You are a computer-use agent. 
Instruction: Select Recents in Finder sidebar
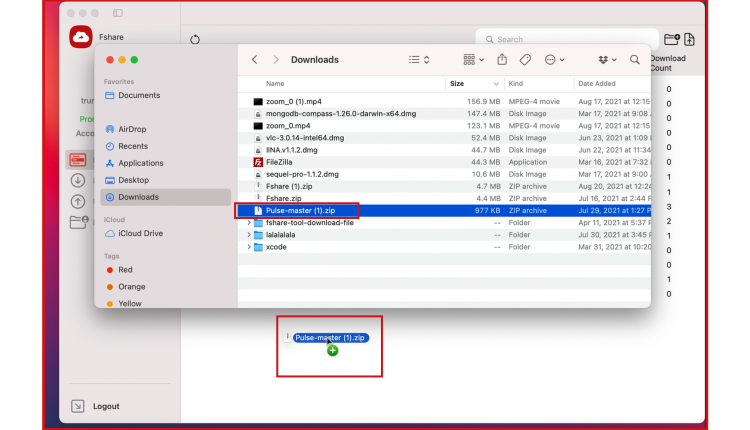(x=165, y=146)
